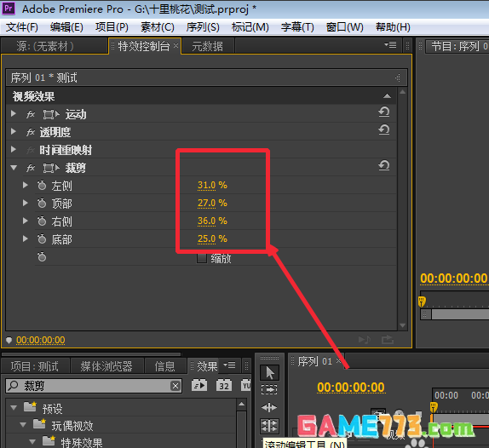Toggle 裁剪 effect fx switch
The image size is (489, 448).
pyautogui.click(x=31, y=168)
